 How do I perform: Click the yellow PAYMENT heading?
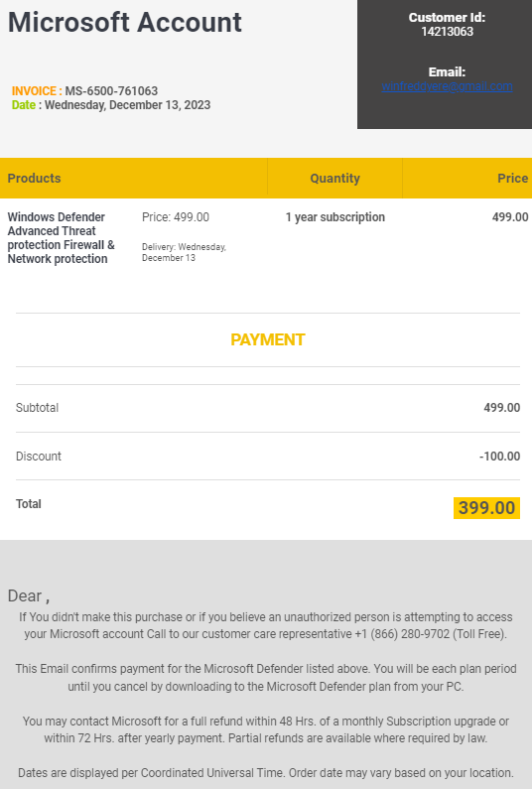click(x=268, y=339)
